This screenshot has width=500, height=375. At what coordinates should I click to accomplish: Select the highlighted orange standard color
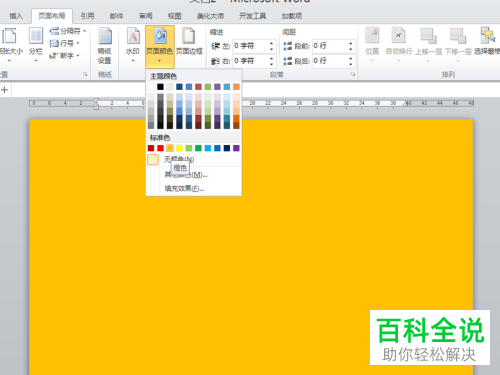click(x=170, y=148)
